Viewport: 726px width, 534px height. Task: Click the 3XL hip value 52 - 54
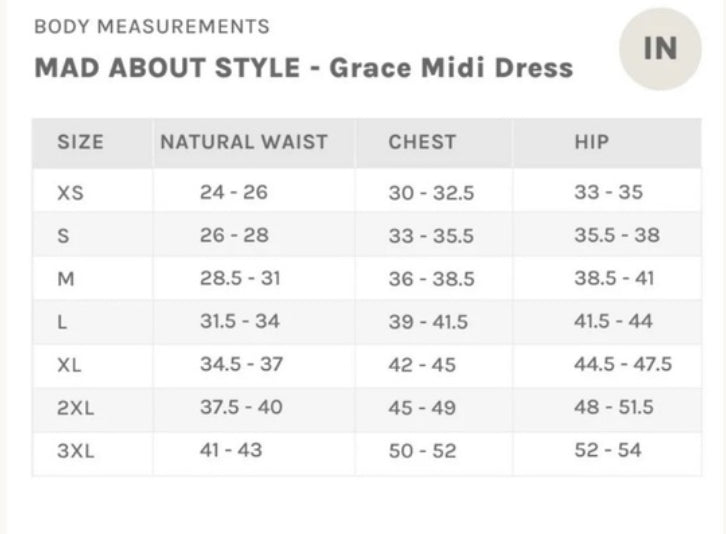[608, 451]
